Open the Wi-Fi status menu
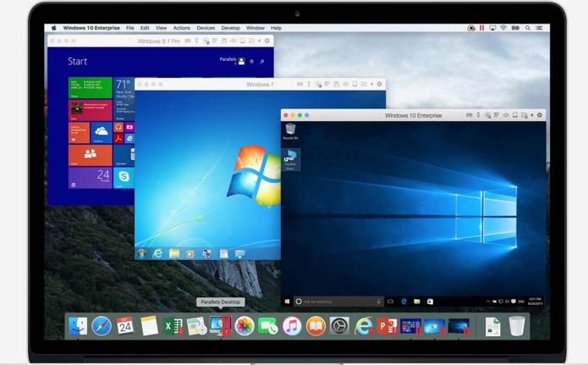Viewport: 588px width, 365px height. [503, 28]
